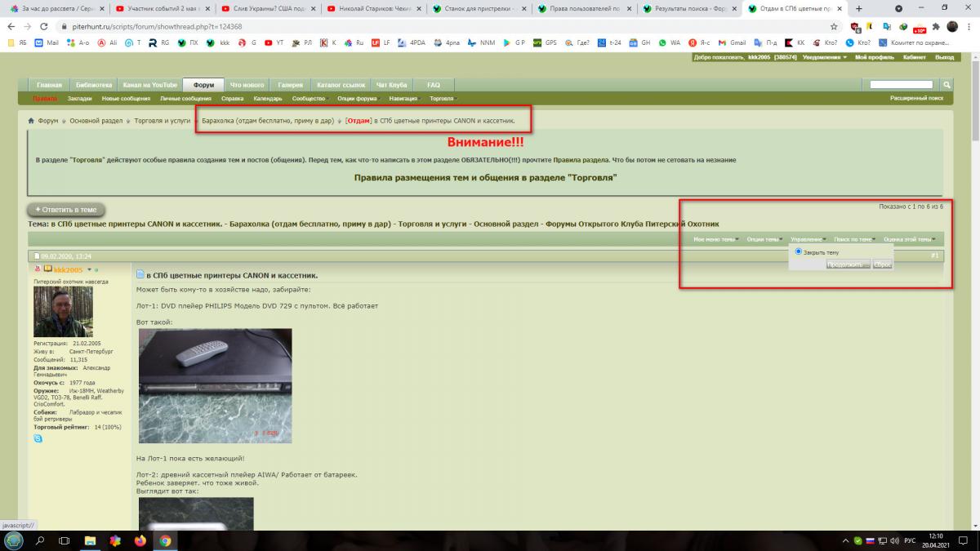980x551 pixels.
Task: Open the 'Mail' bookmark in the bookmarks bar
Action: tap(47, 42)
